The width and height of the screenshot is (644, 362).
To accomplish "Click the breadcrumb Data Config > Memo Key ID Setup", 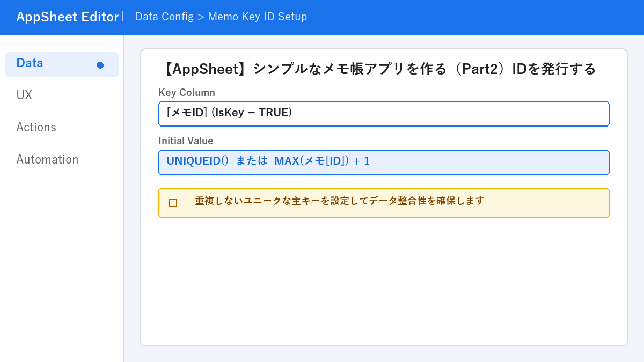I will tap(221, 17).
